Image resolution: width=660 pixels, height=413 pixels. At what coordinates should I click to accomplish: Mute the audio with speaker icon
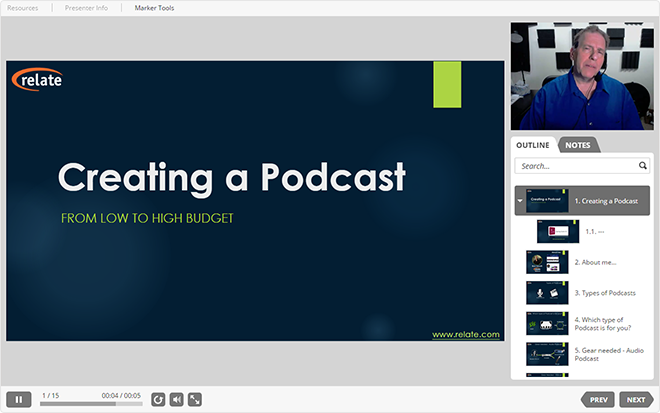(x=177, y=400)
